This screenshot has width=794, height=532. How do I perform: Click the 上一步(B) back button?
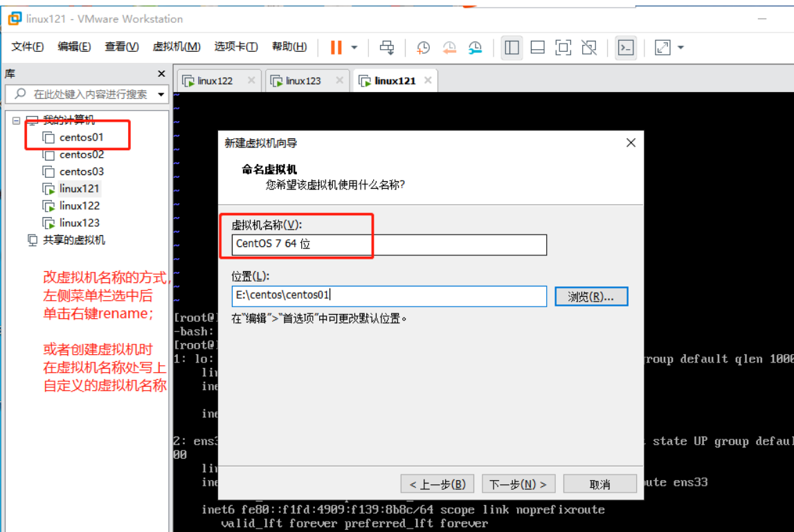(x=437, y=484)
